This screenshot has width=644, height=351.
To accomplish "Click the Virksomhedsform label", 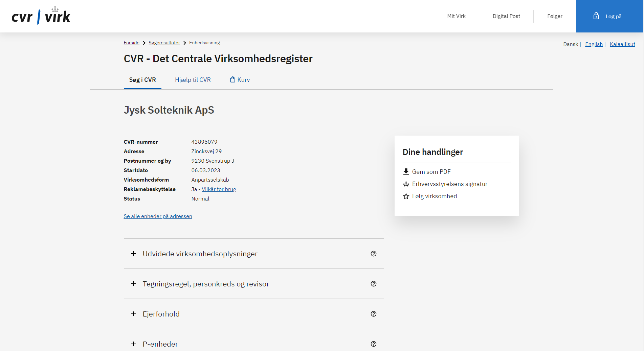I will pyautogui.click(x=146, y=180).
